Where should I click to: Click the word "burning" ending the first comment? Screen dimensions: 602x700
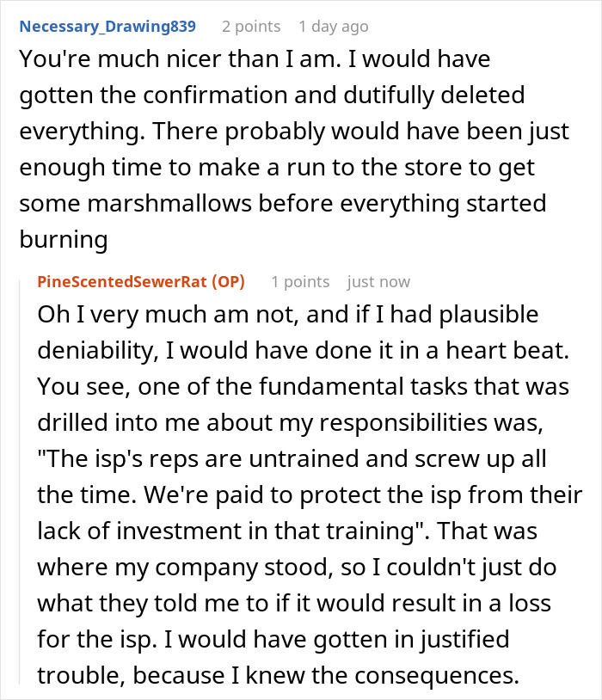(64, 241)
